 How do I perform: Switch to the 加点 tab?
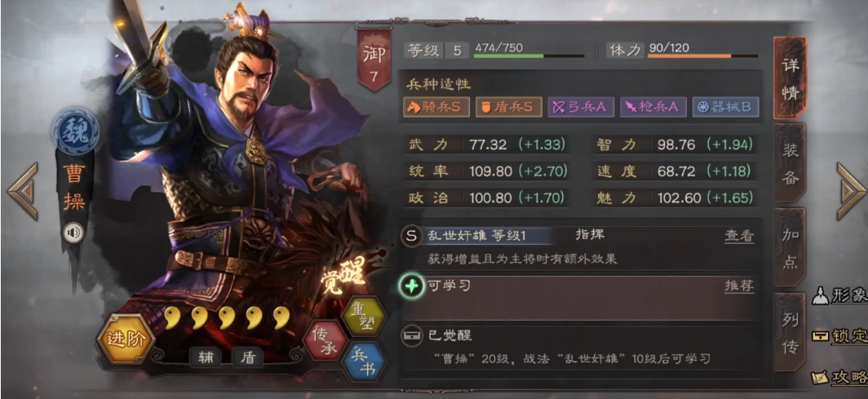tap(790, 248)
